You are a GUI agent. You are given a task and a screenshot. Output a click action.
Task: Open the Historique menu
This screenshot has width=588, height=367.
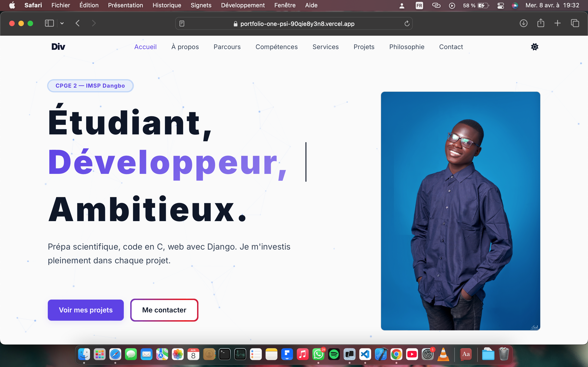point(167,5)
